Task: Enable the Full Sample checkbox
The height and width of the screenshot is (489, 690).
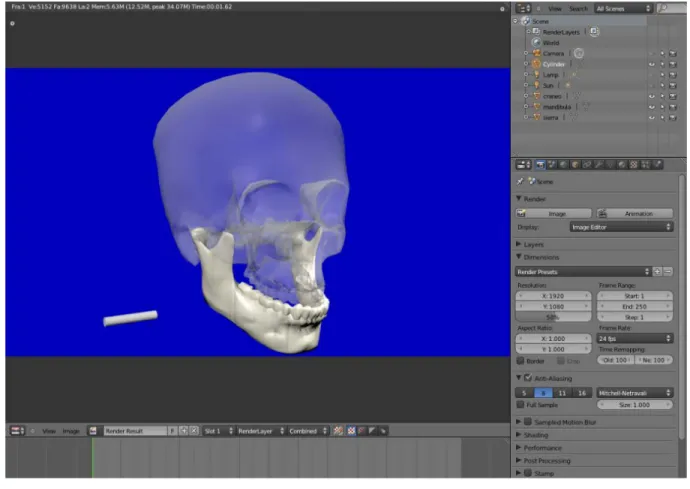Action: point(521,404)
